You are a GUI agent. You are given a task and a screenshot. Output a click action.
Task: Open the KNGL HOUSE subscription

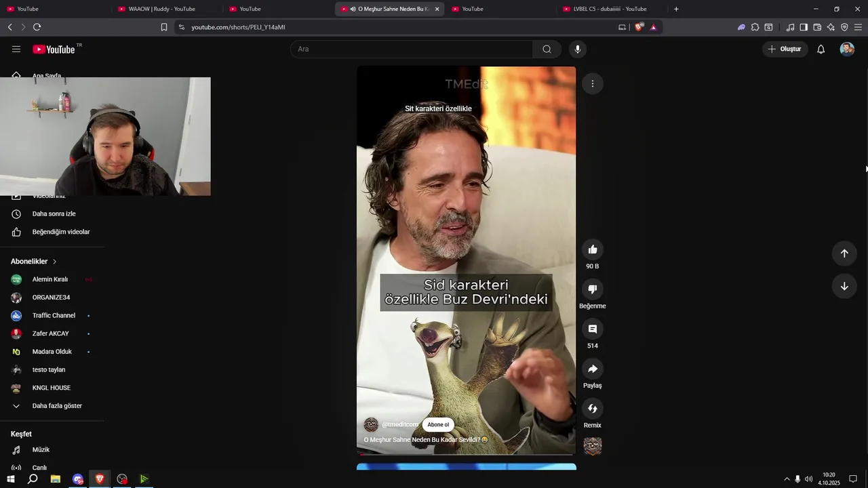[52, 388]
